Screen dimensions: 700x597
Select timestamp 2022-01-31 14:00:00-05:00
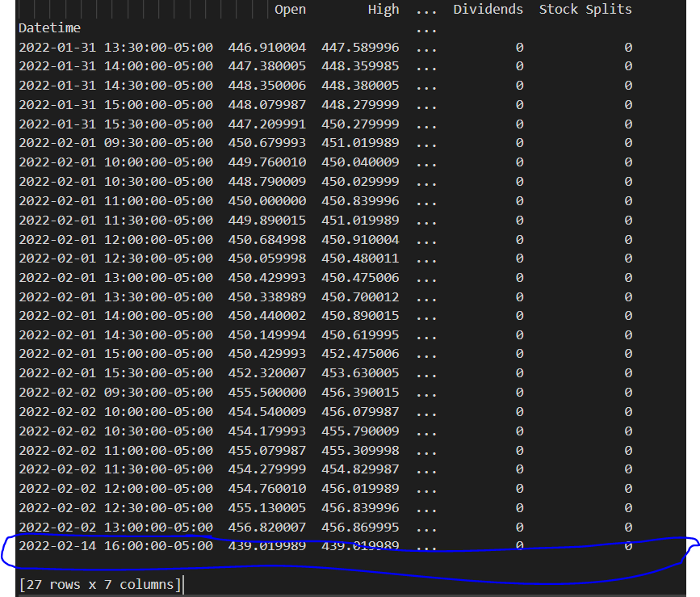click(116, 66)
